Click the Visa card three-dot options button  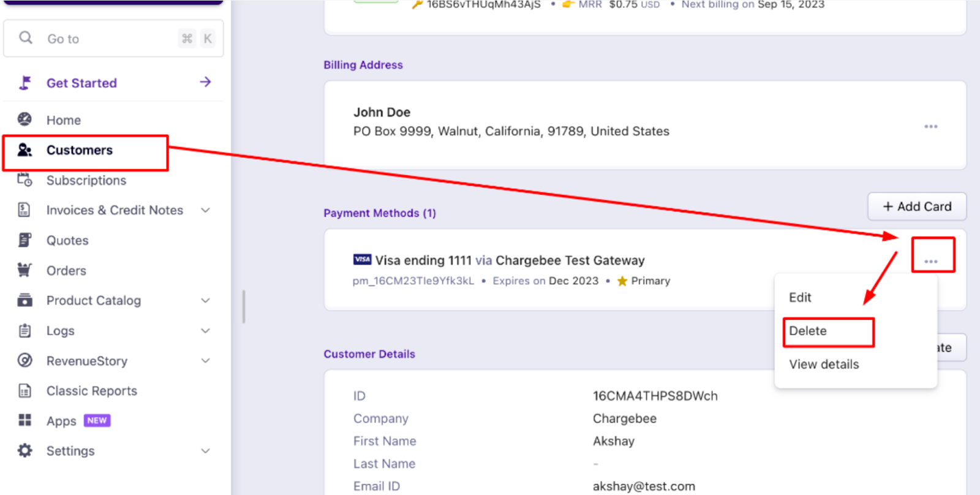[x=931, y=261]
